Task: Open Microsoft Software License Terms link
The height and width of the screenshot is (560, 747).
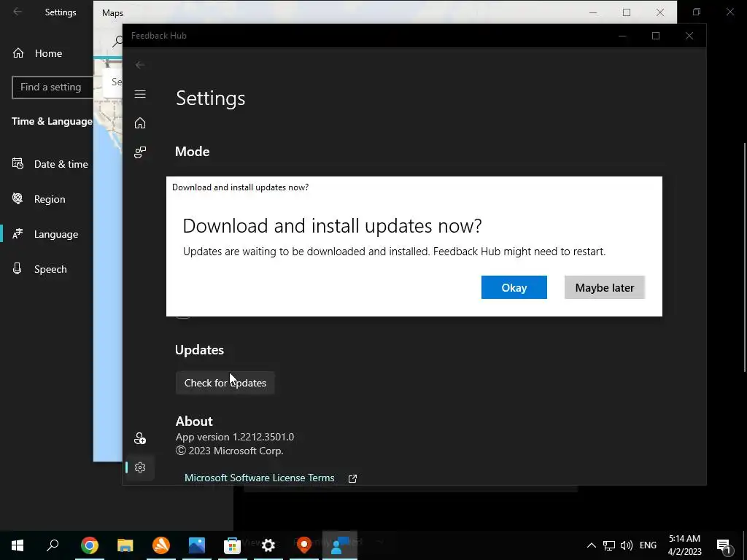Action: (x=260, y=478)
